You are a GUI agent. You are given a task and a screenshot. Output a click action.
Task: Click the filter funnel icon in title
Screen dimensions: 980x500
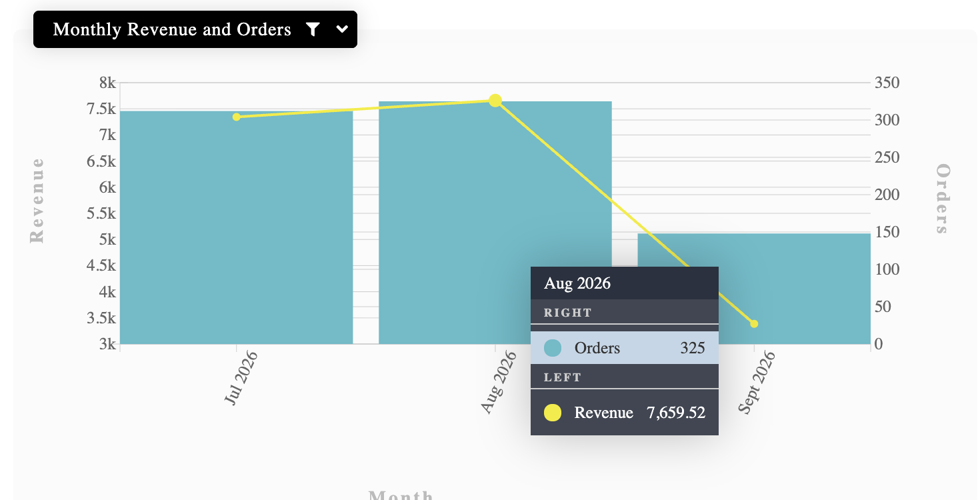tap(313, 29)
